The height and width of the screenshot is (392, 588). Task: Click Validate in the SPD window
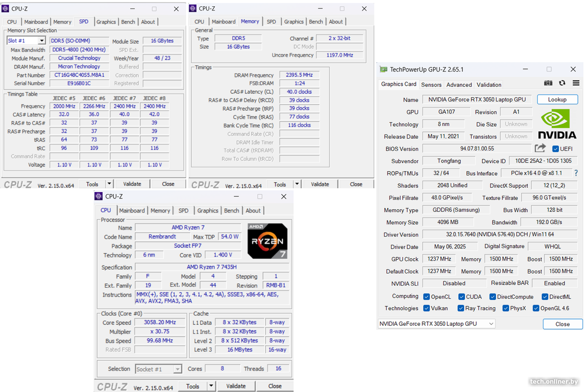tap(132, 184)
